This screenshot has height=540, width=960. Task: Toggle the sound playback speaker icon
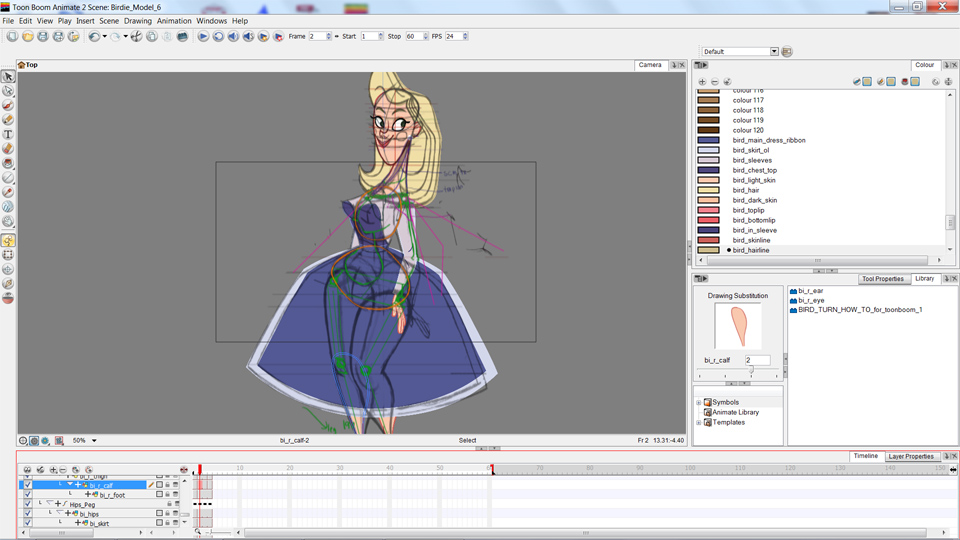tap(233, 37)
